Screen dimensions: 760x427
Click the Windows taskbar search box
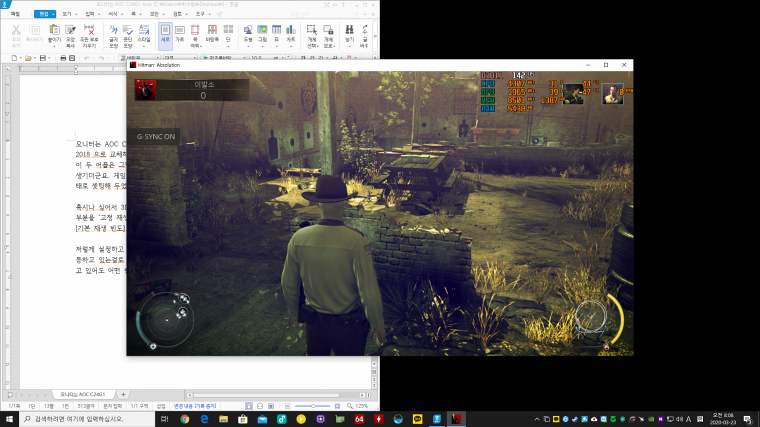pos(87,419)
